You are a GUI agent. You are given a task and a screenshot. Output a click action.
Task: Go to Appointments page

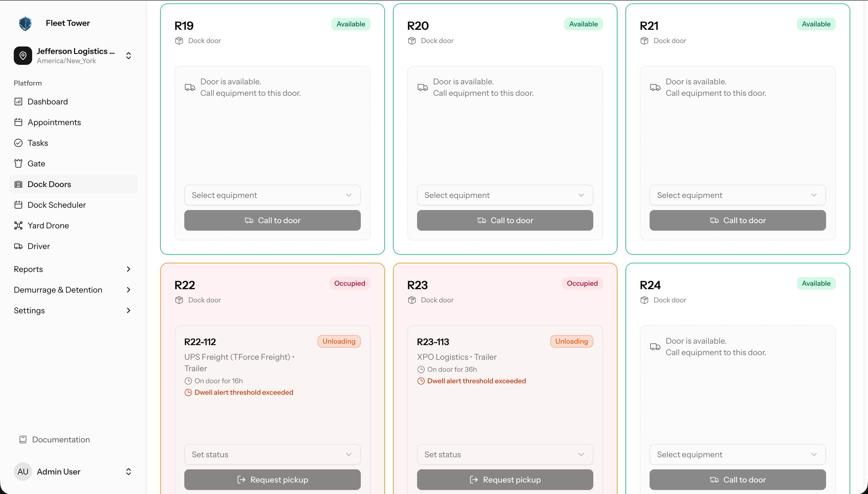tap(54, 122)
